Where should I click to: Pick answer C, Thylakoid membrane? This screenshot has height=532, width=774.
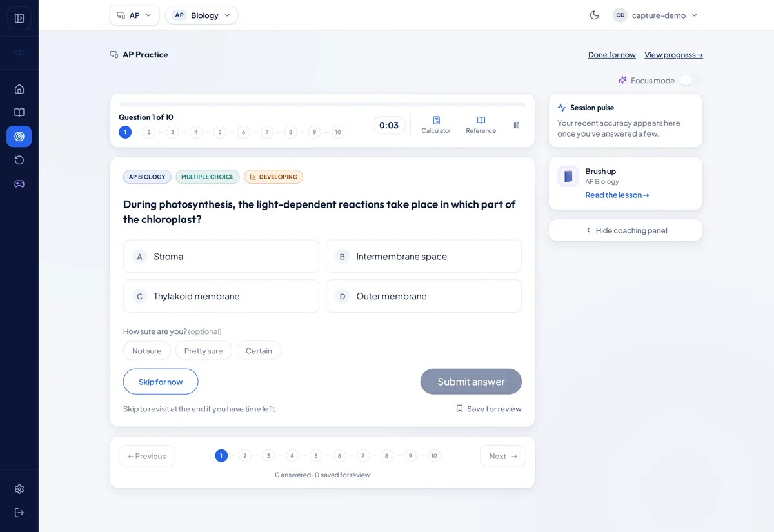(x=221, y=296)
